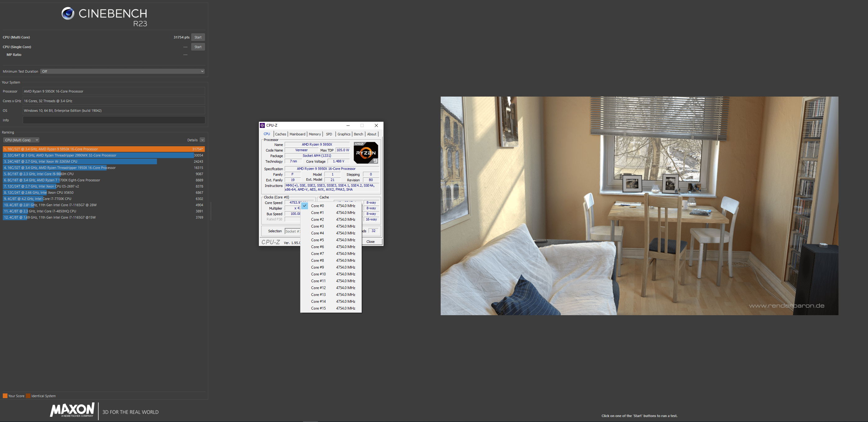Select ranking row Intel Xeon W-3265M
This screenshot has height=422, width=868.
104,161
